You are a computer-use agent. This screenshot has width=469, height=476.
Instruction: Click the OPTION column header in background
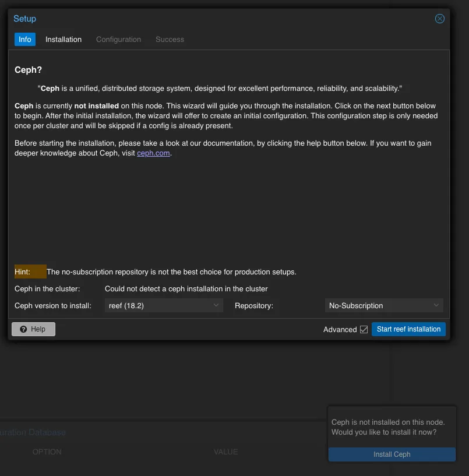pos(47,452)
